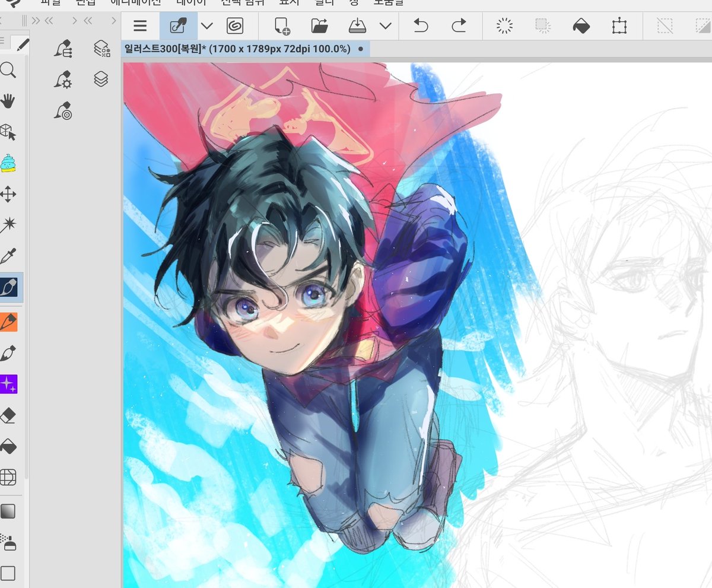Select the Brush tool below orange pen
The height and width of the screenshot is (588, 712).
point(8,354)
